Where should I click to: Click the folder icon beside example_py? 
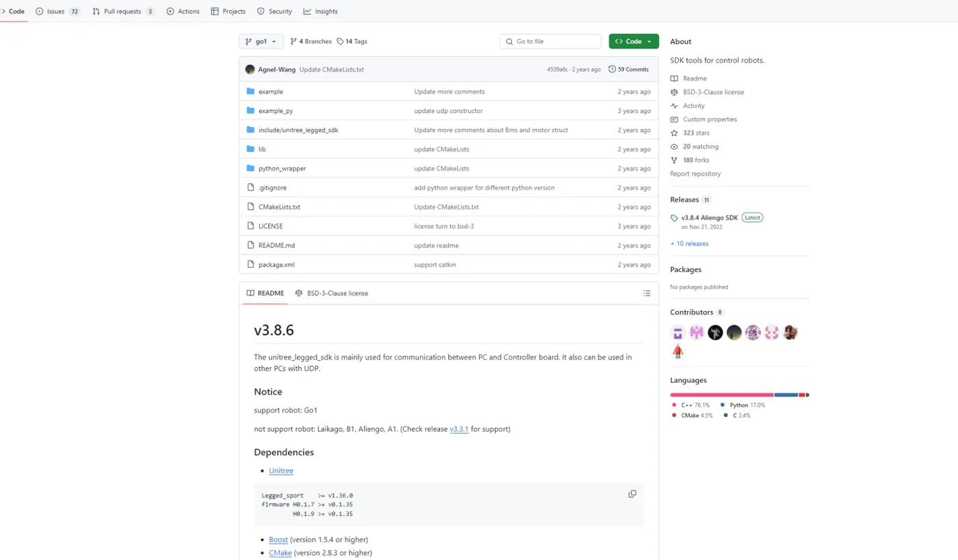coord(250,111)
